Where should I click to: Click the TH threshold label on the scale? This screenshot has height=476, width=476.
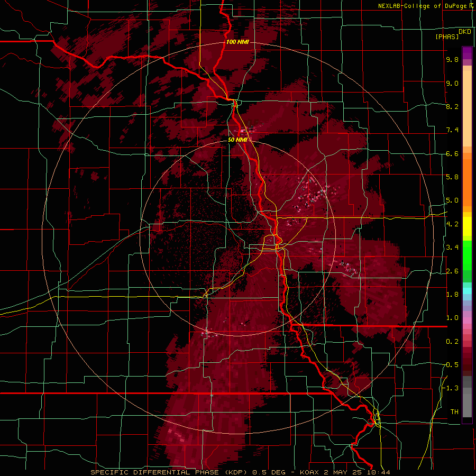[454, 412]
